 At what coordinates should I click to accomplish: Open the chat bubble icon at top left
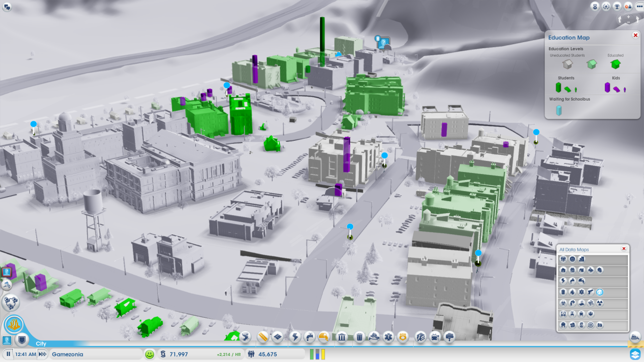point(7,7)
